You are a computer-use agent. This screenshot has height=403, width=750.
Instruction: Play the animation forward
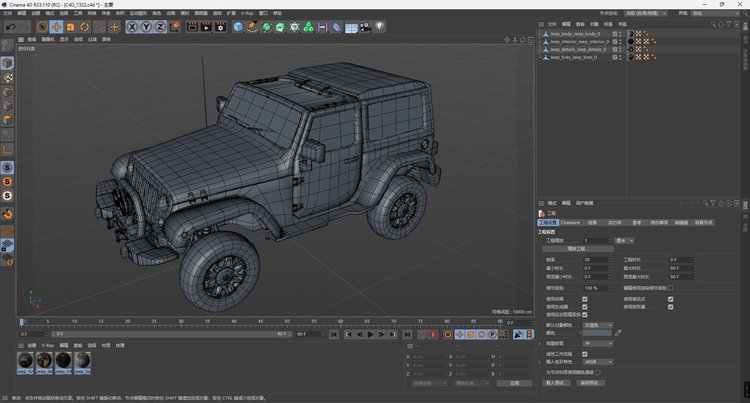371,335
